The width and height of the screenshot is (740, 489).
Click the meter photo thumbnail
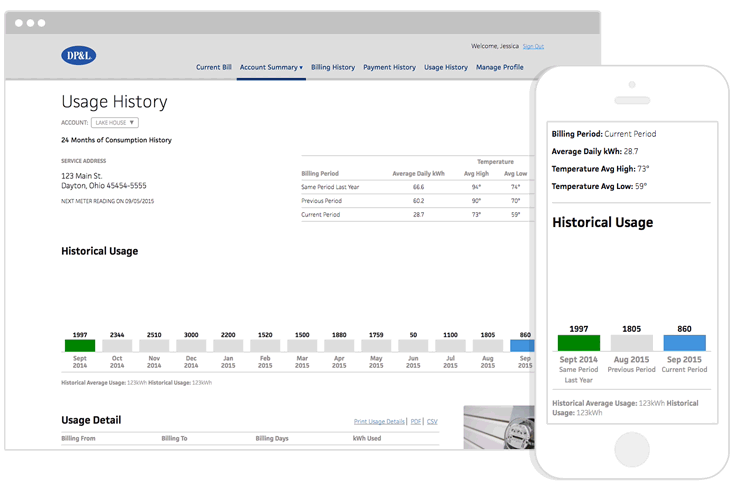click(x=499, y=427)
